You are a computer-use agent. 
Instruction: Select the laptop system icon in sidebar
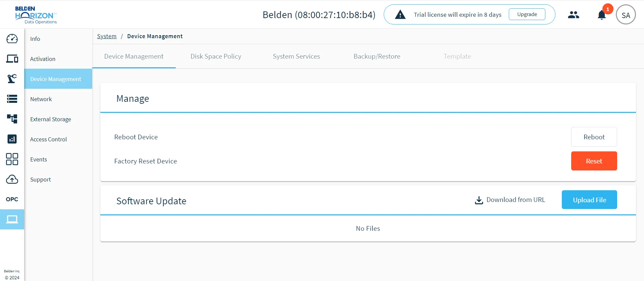(x=12, y=219)
